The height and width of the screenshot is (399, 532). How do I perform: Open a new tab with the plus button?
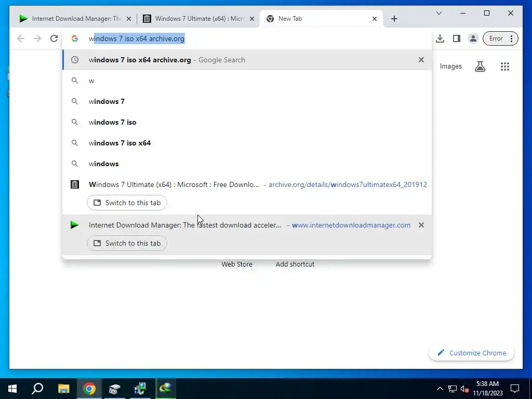click(394, 19)
